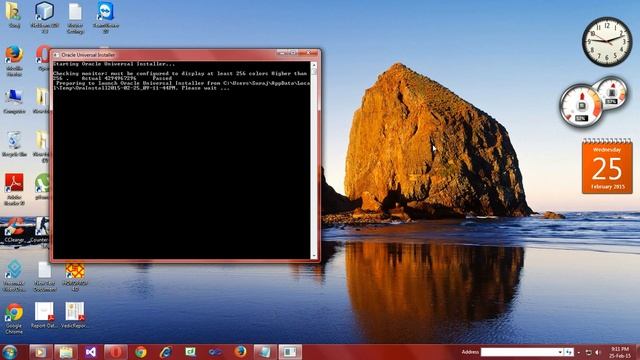Launch Visual Studio from the taskbar

click(x=91, y=352)
